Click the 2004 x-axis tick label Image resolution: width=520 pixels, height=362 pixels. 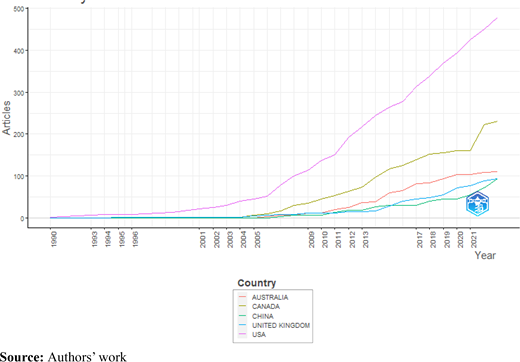click(244, 239)
